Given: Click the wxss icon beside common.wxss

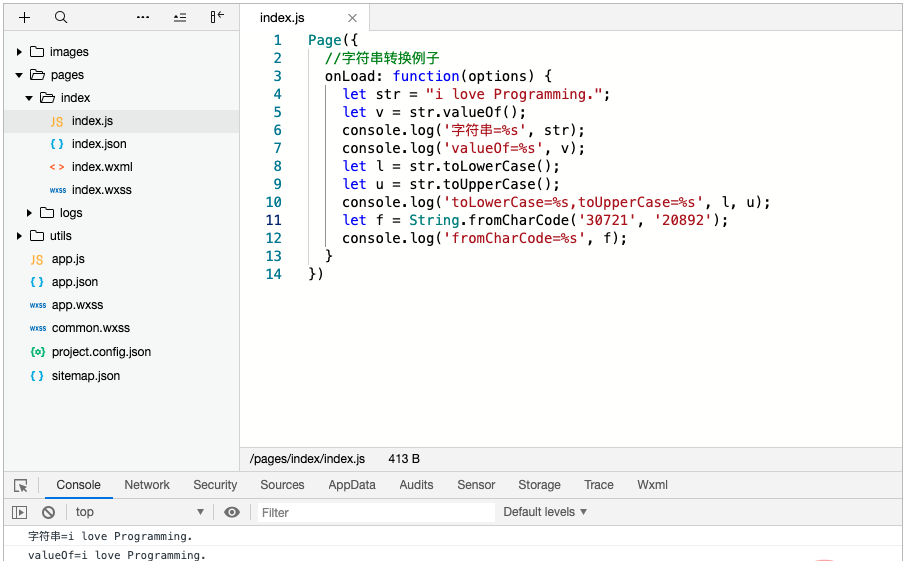Looking at the screenshot, I should pyautogui.click(x=38, y=328).
